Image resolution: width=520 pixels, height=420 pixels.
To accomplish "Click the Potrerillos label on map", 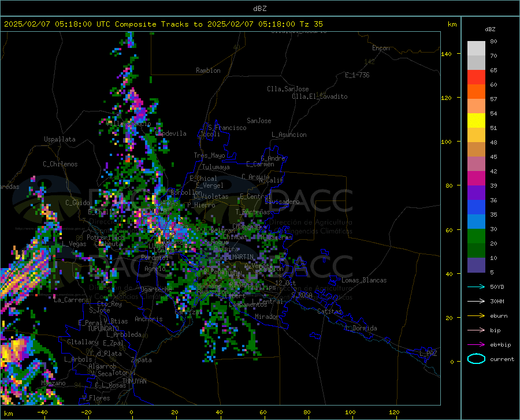I will (106, 237).
